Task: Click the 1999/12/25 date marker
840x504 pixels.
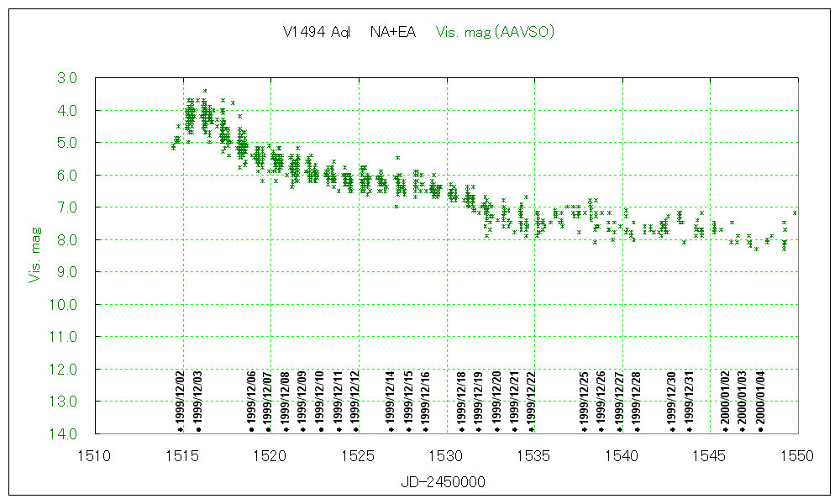Action: (x=584, y=428)
